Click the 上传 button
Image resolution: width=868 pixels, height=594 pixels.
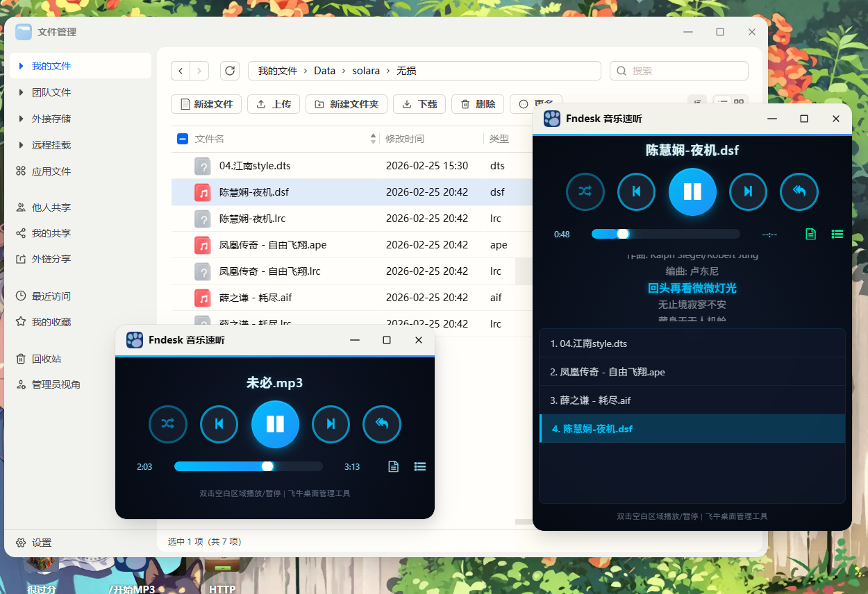pyautogui.click(x=274, y=104)
